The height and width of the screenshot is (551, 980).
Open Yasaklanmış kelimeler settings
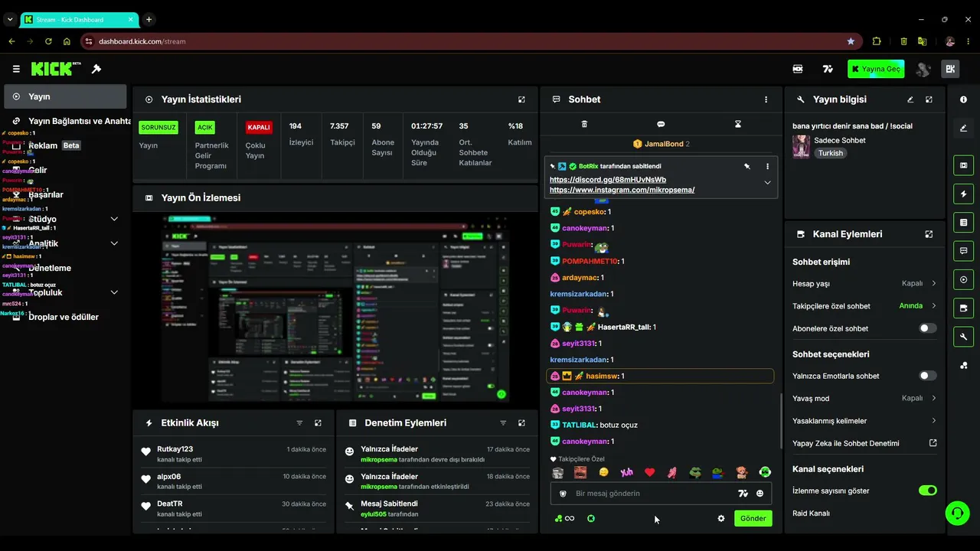click(x=864, y=421)
